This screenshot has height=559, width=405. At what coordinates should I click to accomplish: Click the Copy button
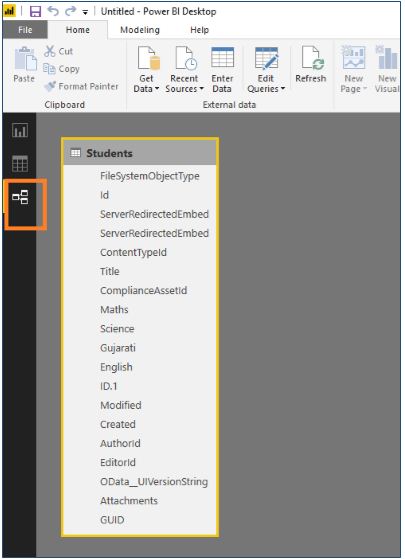61,69
